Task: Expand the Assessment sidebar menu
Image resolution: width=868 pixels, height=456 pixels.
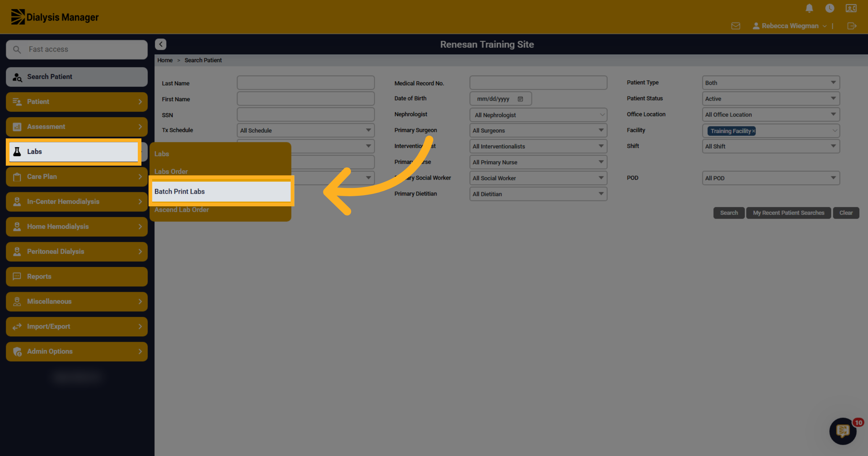Action: (77, 127)
